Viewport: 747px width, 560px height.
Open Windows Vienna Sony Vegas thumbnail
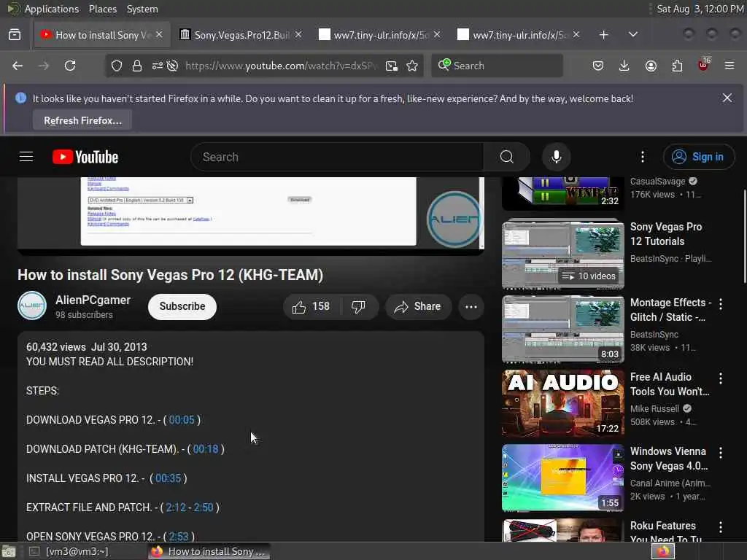562,478
